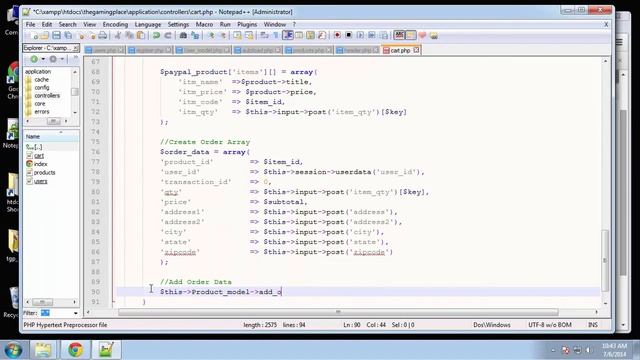Viewport: 640px width, 360px height.
Task: Click the [..] parent directory entry
Action: [x=38, y=147]
